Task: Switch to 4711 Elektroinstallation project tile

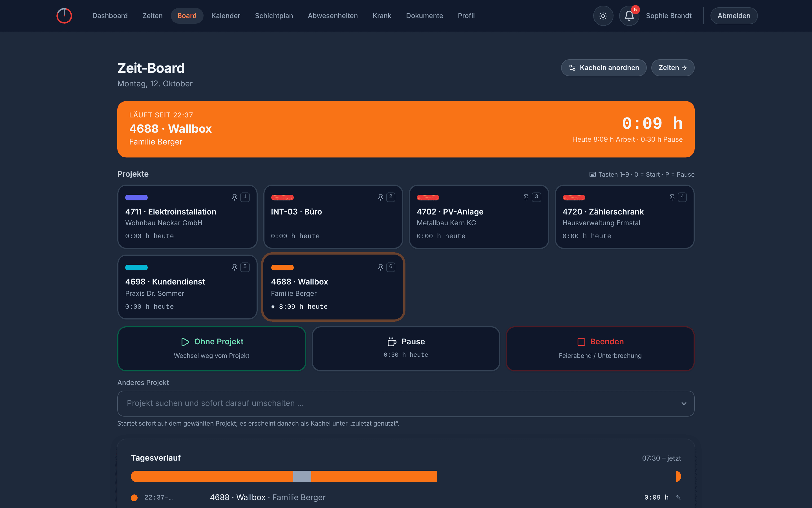Action: pyautogui.click(x=187, y=217)
